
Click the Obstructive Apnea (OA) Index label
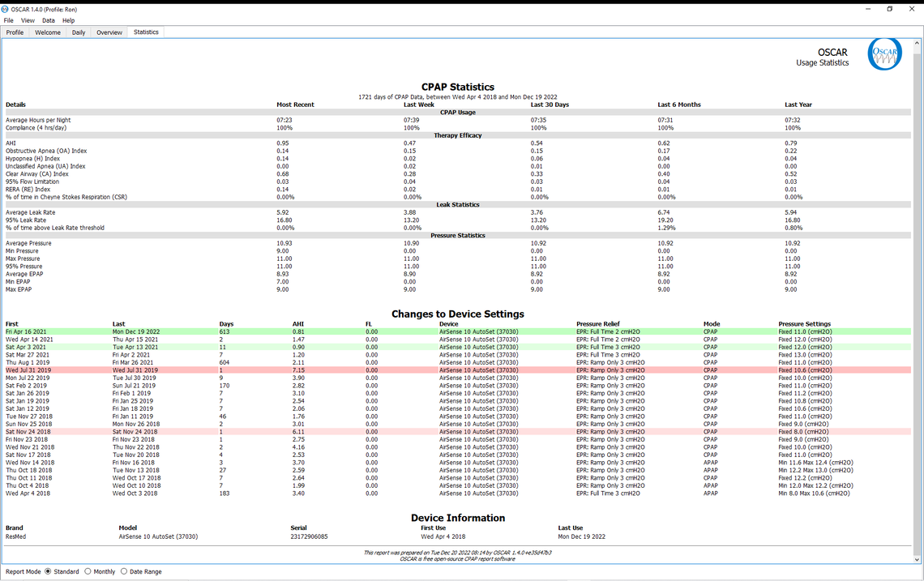pyautogui.click(x=46, y=151)
